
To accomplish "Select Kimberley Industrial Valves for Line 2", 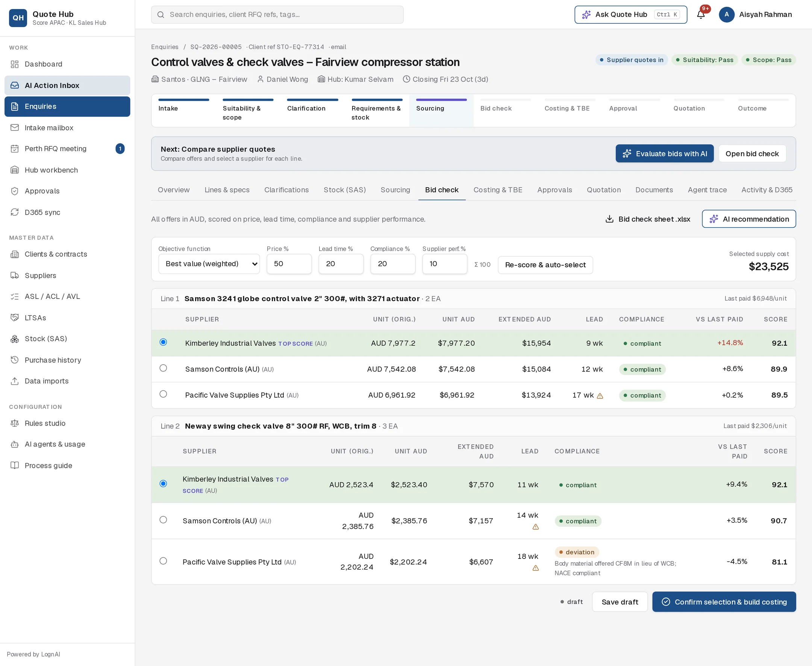I will [163, 484].
